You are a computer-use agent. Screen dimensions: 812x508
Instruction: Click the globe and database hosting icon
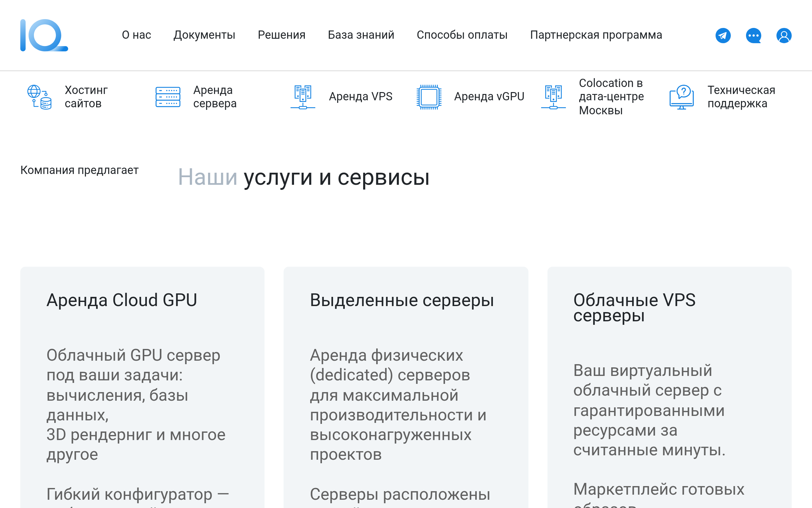(40, 97)
